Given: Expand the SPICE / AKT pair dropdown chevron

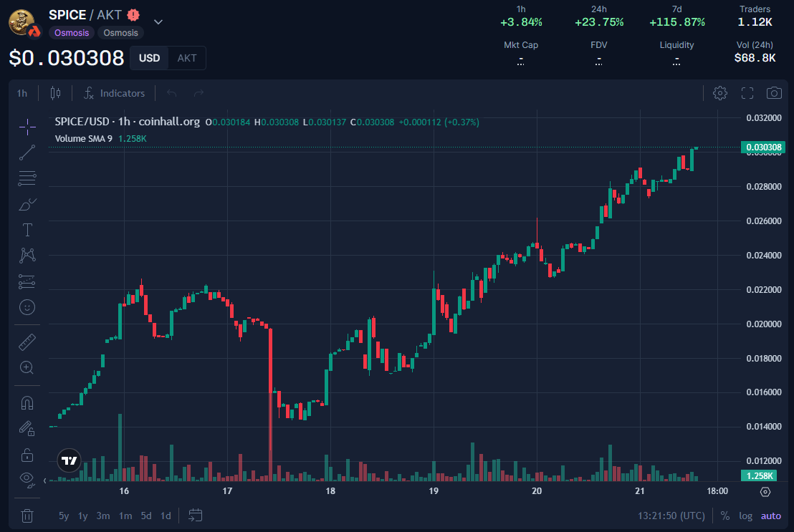Looking at the screenshot, I should click(158, 21).
